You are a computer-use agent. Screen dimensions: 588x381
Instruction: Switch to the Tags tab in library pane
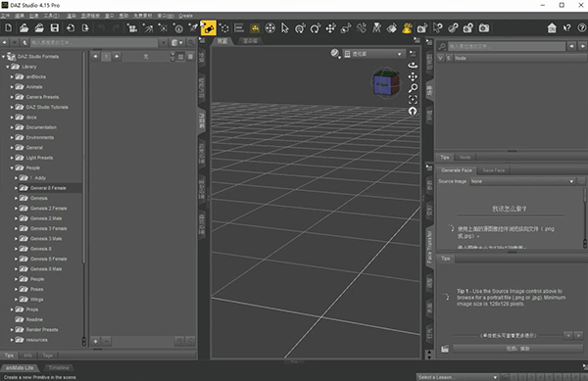(x=48, y=356)
